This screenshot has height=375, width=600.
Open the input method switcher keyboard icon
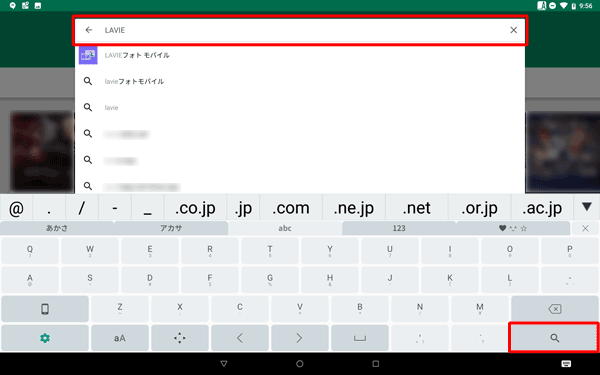[566, 364]
